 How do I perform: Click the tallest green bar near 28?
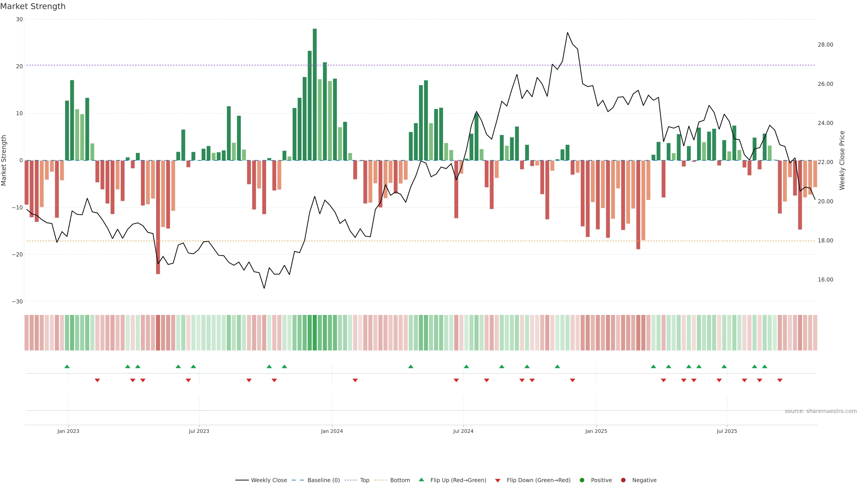tap(314, 94)
